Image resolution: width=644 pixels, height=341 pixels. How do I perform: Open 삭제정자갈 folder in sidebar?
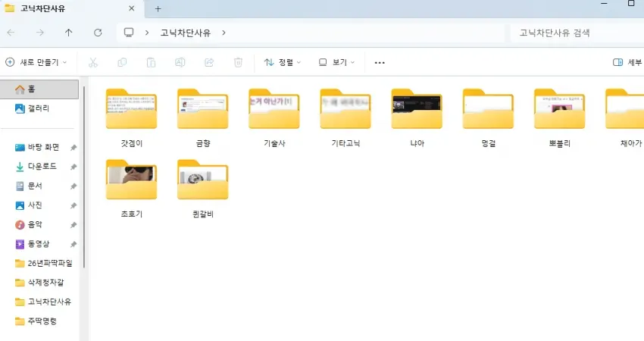(x=41, y=282)
